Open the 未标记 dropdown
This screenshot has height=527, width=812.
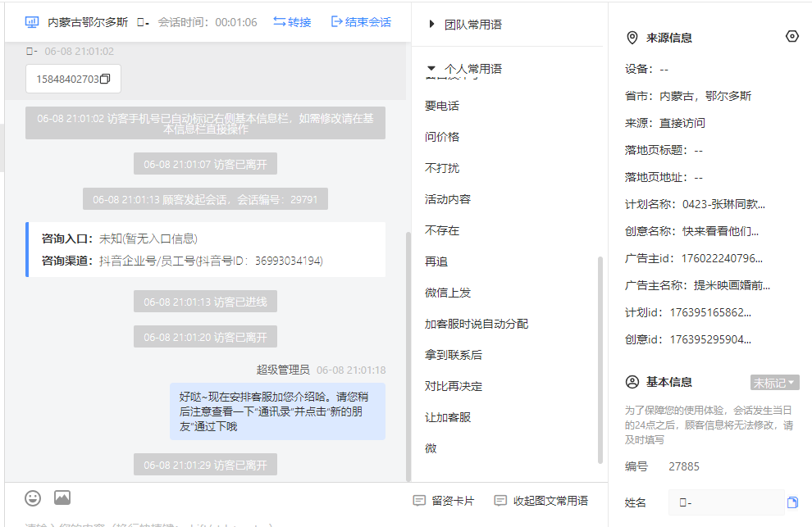click(x=775, y=383)
